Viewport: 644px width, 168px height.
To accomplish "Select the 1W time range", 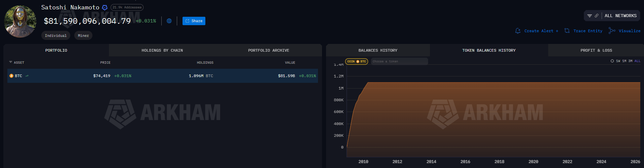I will pos(618,61).
